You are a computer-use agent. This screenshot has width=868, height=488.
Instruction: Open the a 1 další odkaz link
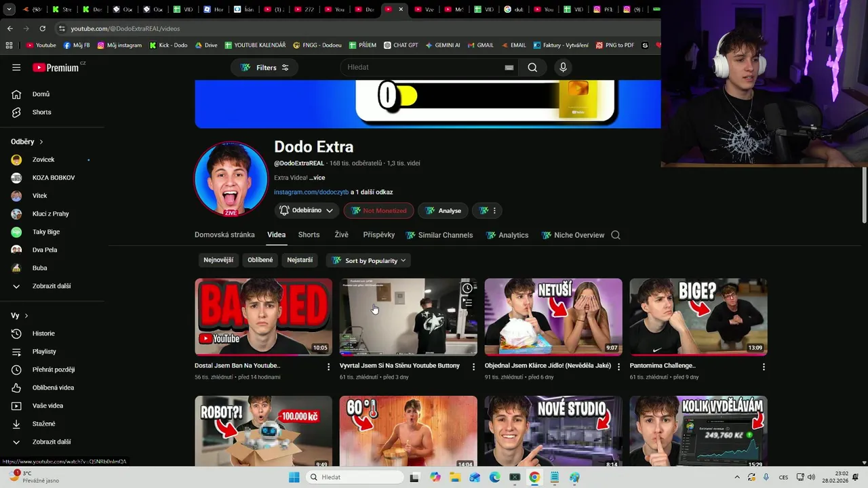pos(372,192)
